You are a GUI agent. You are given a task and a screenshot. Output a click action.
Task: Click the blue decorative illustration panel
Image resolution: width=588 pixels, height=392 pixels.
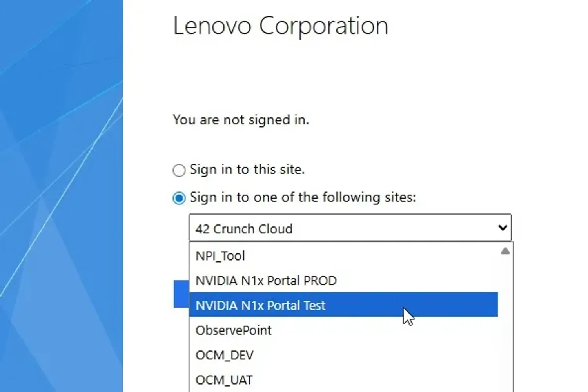(61, 196)
